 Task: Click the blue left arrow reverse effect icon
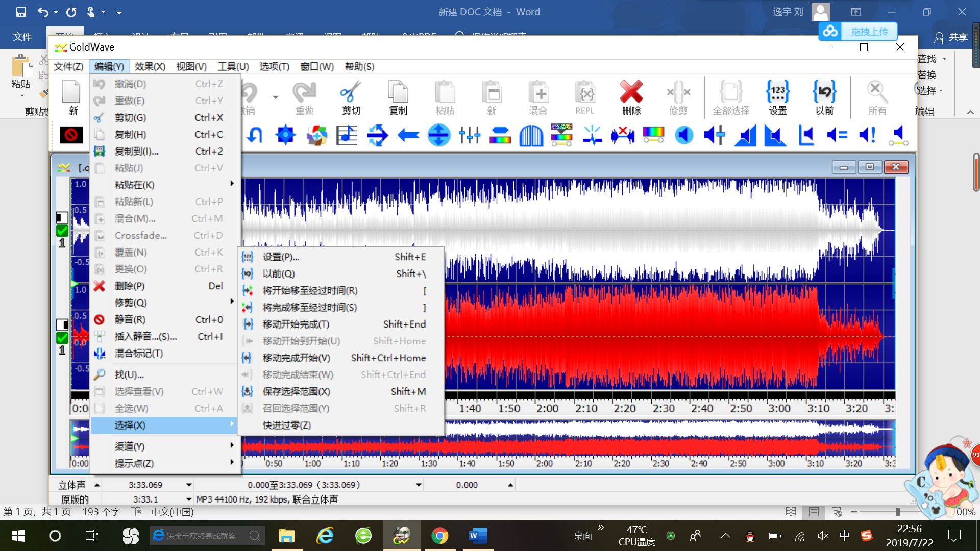point(408,135)
